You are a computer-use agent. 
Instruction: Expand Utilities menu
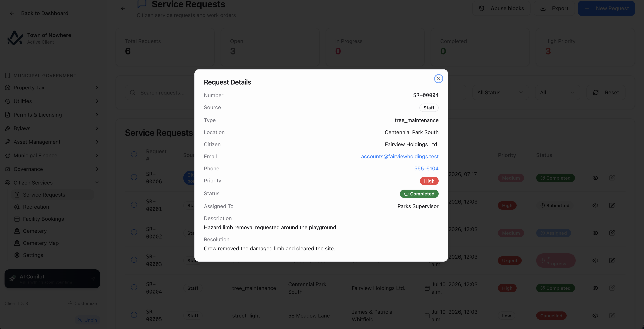click(52, 101)
